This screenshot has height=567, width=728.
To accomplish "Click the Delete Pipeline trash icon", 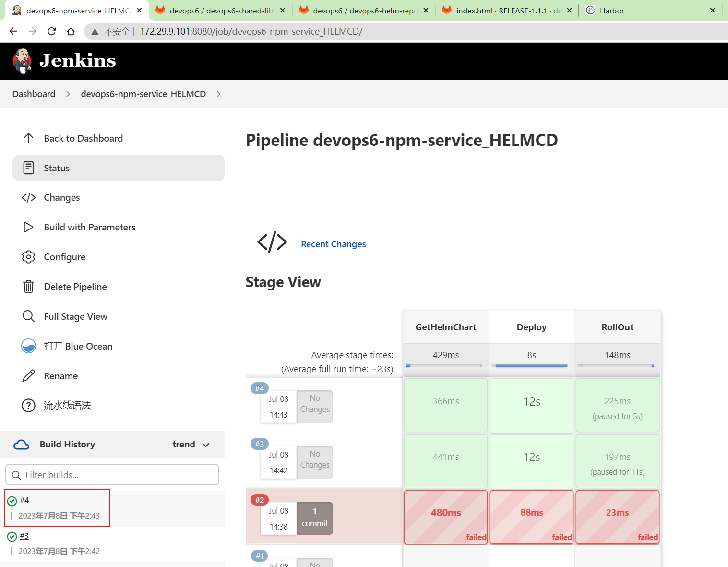I will (28, 287).
